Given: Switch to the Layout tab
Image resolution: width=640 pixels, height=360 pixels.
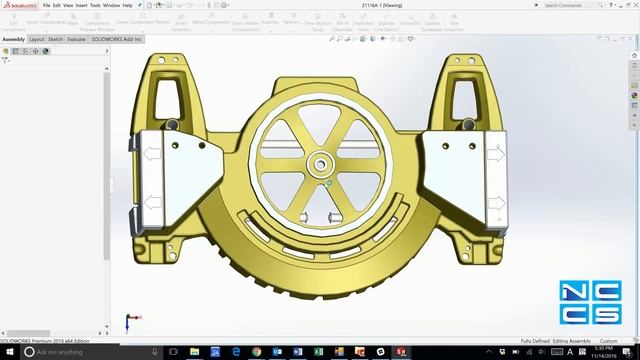Looking at the screenshot, I should (36, 39).
